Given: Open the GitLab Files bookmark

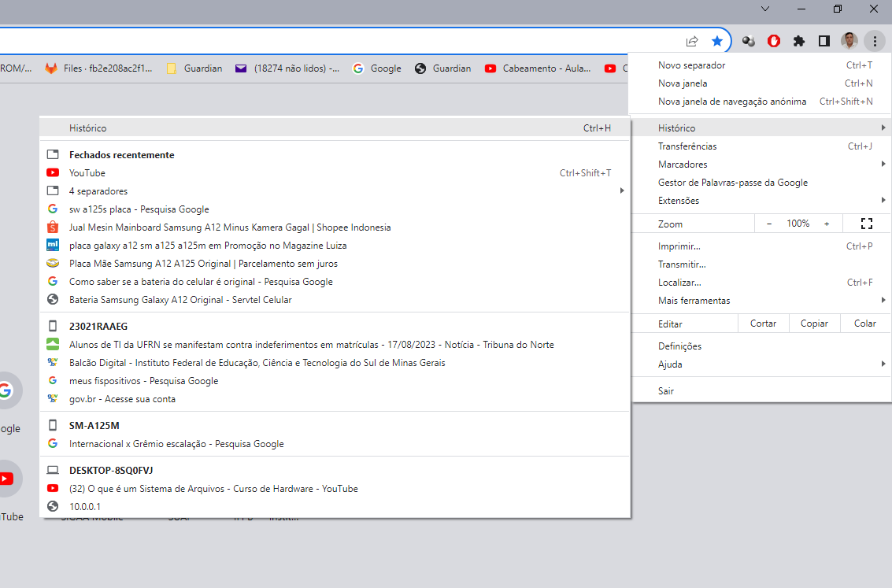Looking at the screenshot, I should [99, 68].
